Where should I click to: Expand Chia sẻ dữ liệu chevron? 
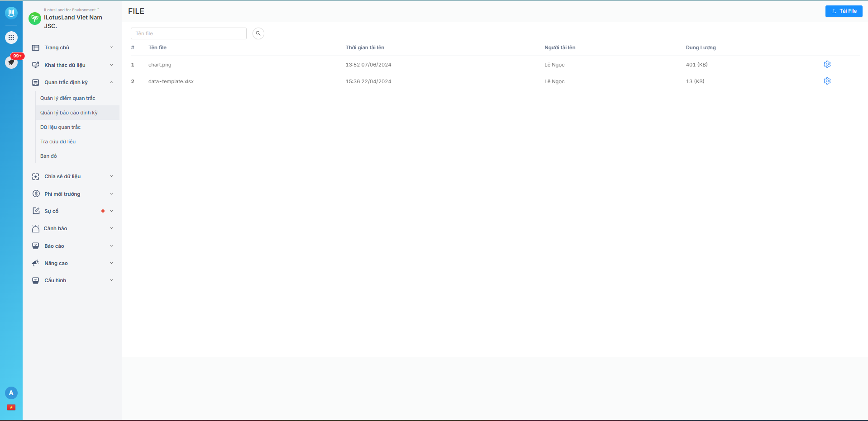(111, 176)
